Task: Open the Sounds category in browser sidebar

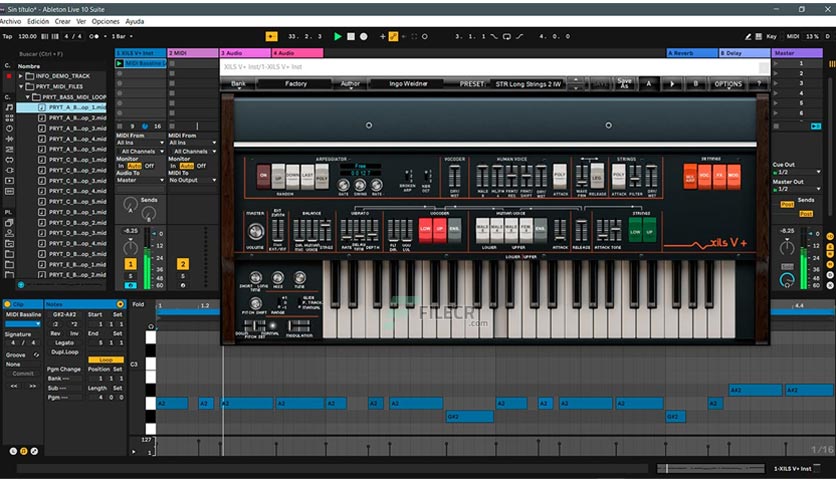Action: pos(8,107)
